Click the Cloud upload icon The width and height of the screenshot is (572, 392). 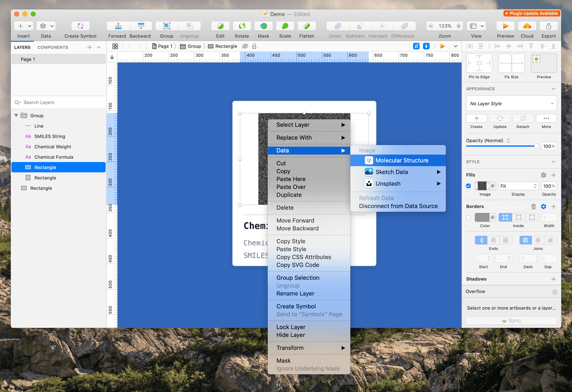[x=527, y=26]
